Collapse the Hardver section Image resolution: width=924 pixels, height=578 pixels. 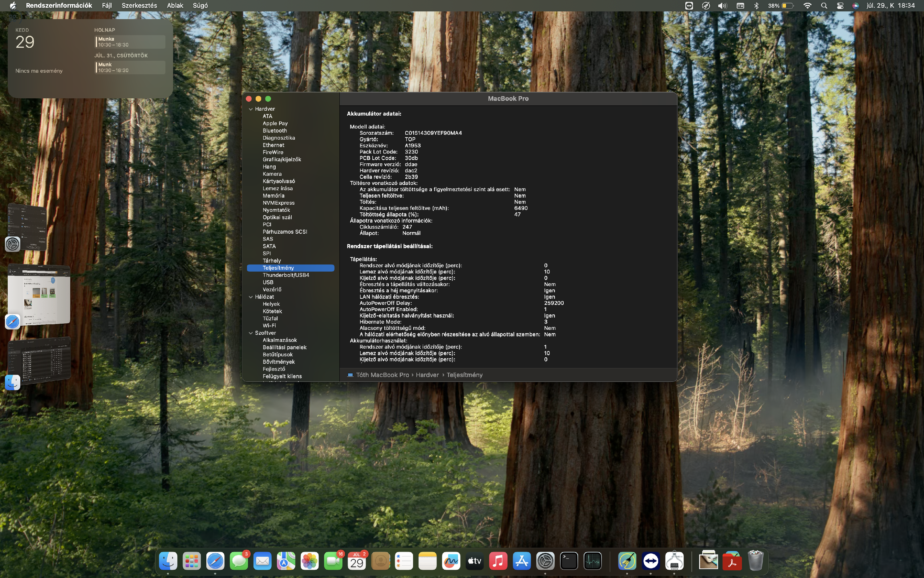coord(251,109)
